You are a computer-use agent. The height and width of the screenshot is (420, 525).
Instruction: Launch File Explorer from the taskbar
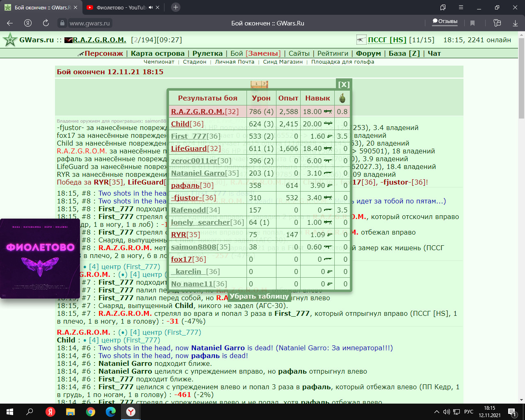[71, 412]
